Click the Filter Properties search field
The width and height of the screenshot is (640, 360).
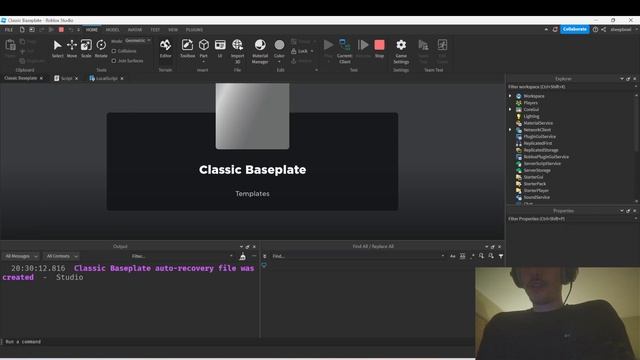pyautogui.click(x=571, y=219)
